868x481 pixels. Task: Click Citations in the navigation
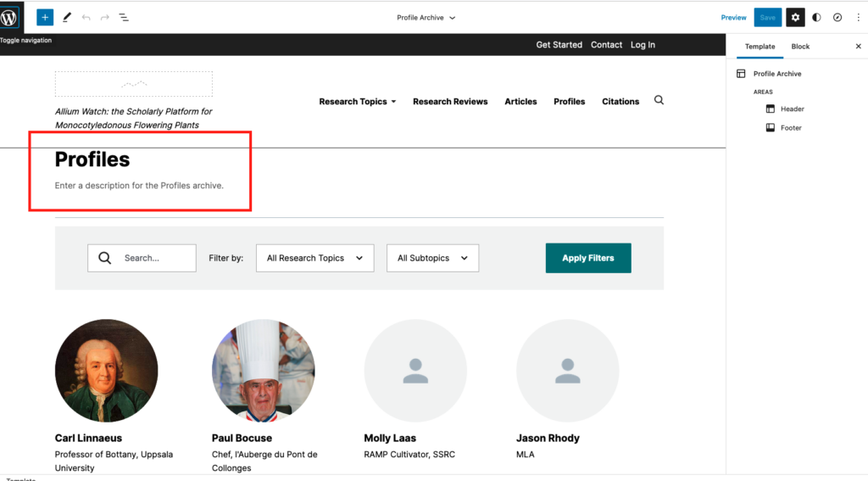tap(620, 102)
